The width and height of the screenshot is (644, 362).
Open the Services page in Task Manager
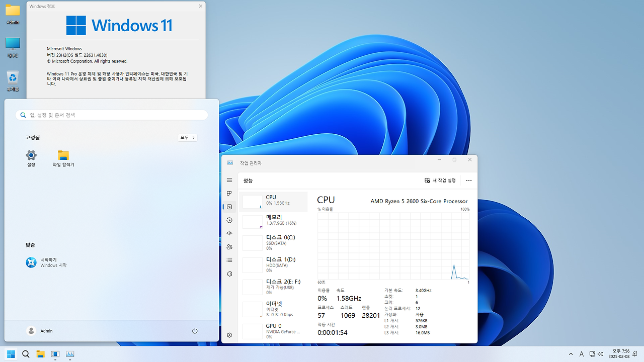(229, 274)
